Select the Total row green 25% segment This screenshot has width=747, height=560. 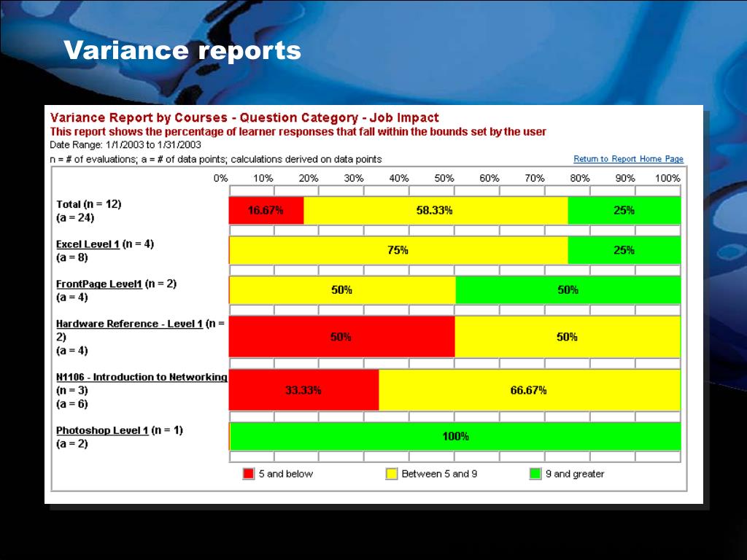click(624, 211)
